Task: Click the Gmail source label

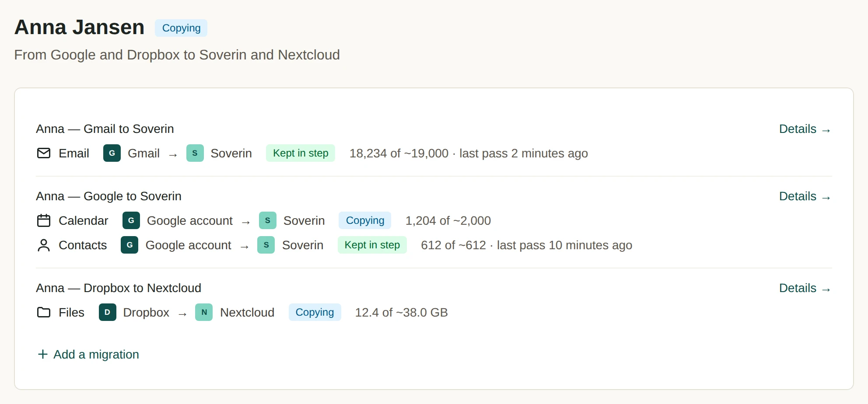Action: click(143, 153)
